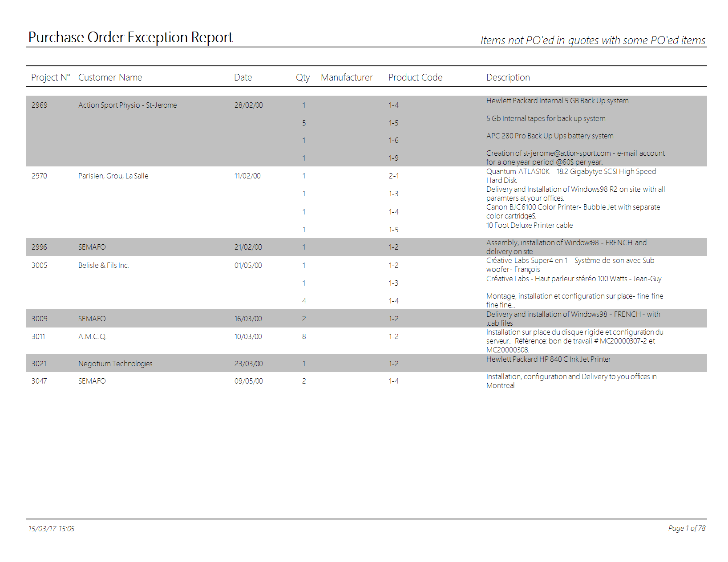Image resolution: width=728 pixels, height=562 pixels.
Task: Click the Qty column header
Action: pos(303,77)
